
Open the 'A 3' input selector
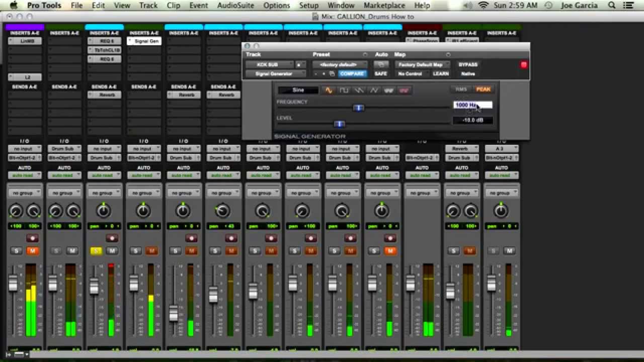501,149
